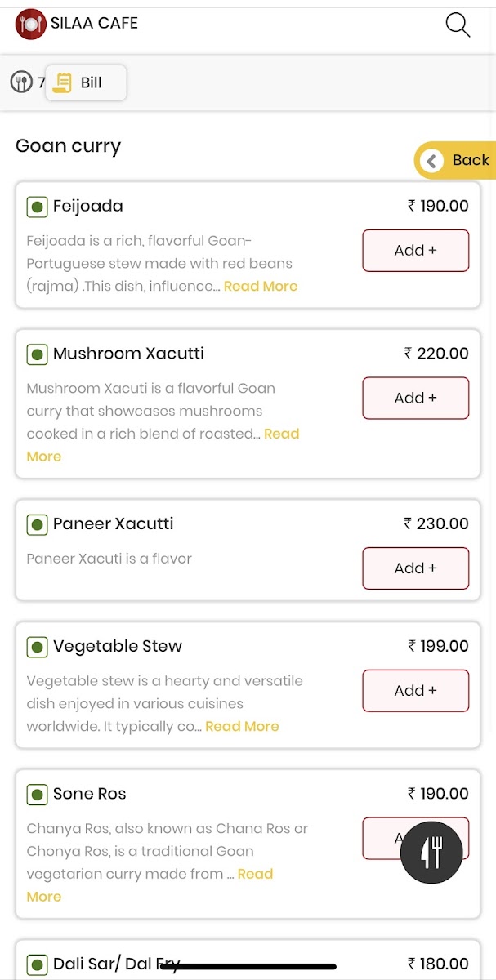
Task: Tap the table number cutlery icon
Action: click(20, 82)
